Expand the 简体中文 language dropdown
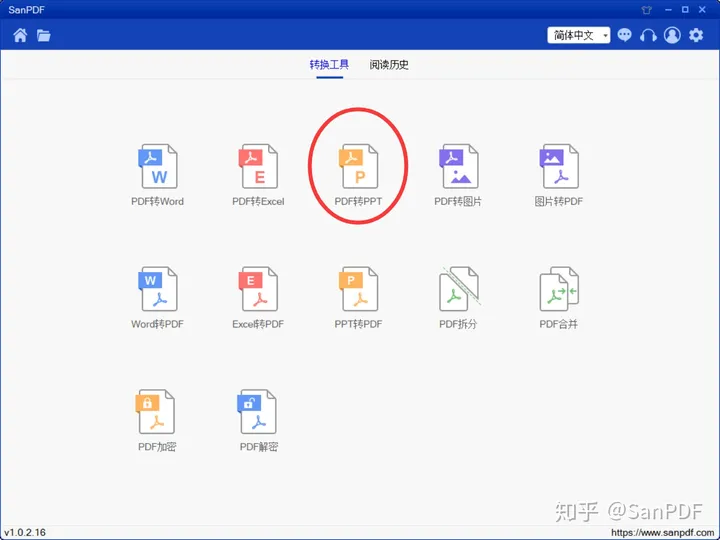The image size is (720, 540). point(579,35)
